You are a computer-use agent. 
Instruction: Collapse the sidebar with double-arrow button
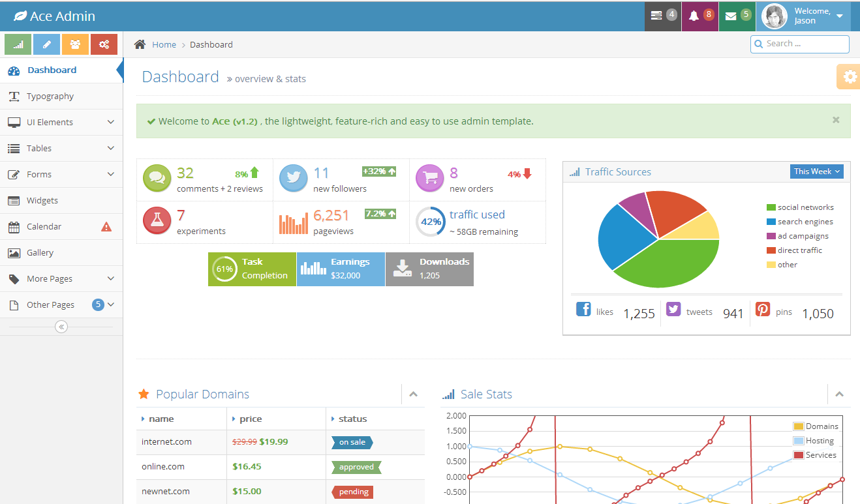61,327
